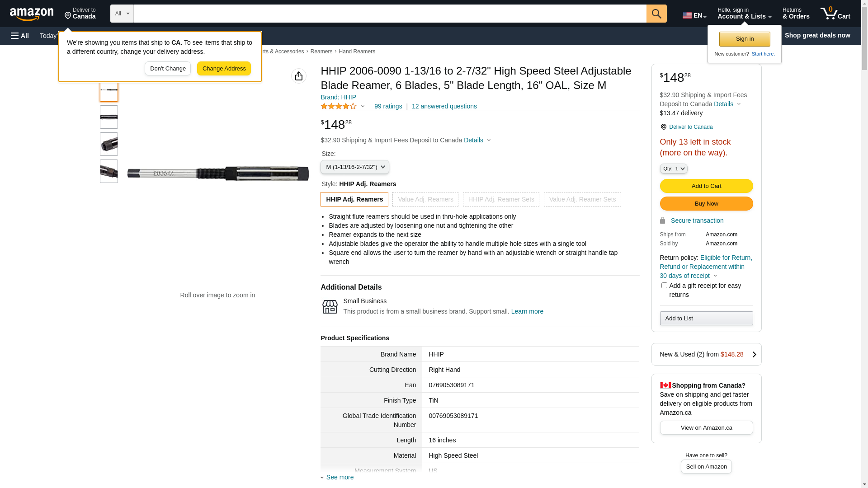
Task: Select Value Adj. Reamers style option
Action: [425, 199]
